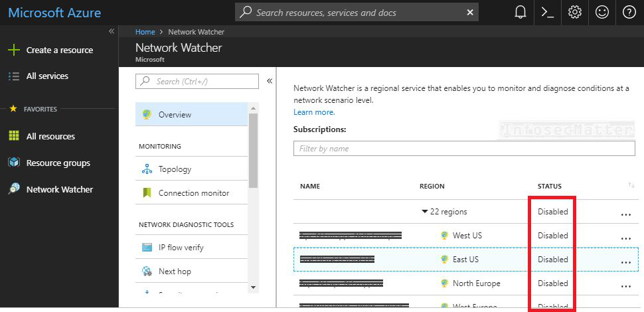
Task: Click the All resources grid icon
Action: [x=14, y=136]
